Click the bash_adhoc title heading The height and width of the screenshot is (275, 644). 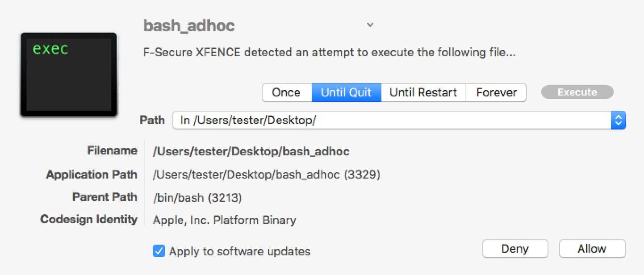coord(189,25)
